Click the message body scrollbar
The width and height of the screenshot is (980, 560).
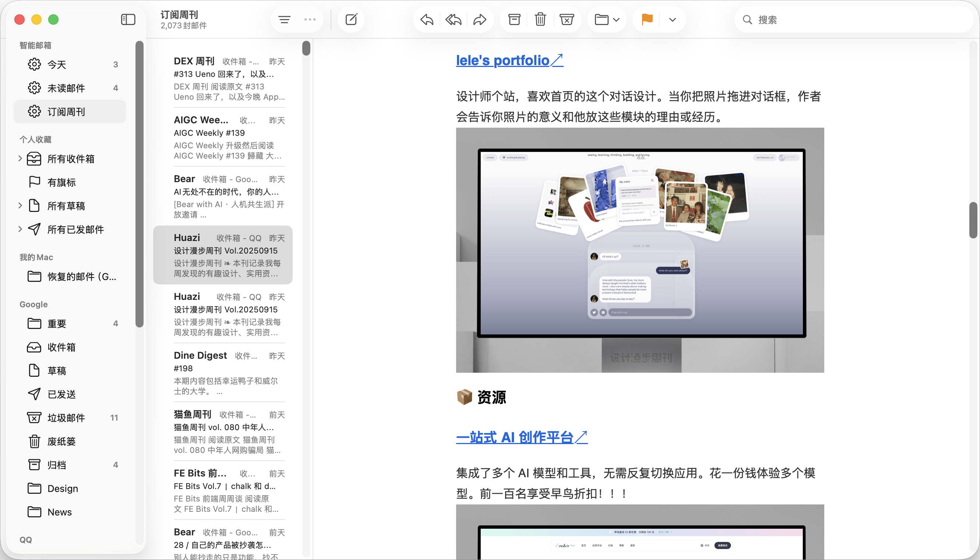coord(973,220)
